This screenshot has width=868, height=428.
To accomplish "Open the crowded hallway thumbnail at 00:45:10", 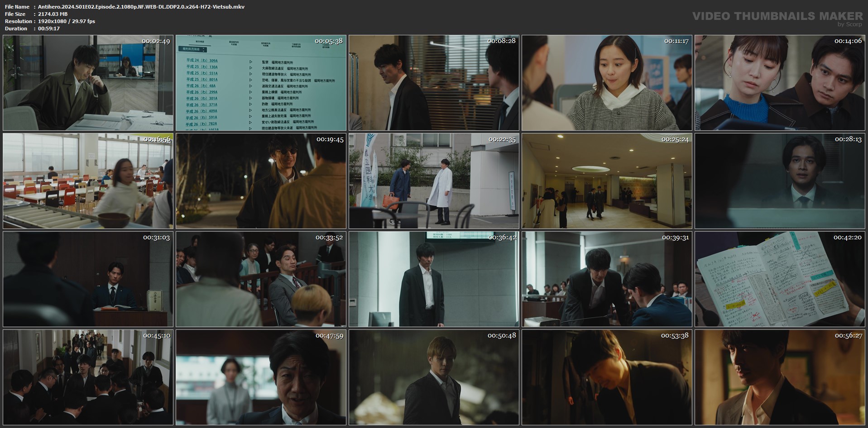I will tap(88, 377).
